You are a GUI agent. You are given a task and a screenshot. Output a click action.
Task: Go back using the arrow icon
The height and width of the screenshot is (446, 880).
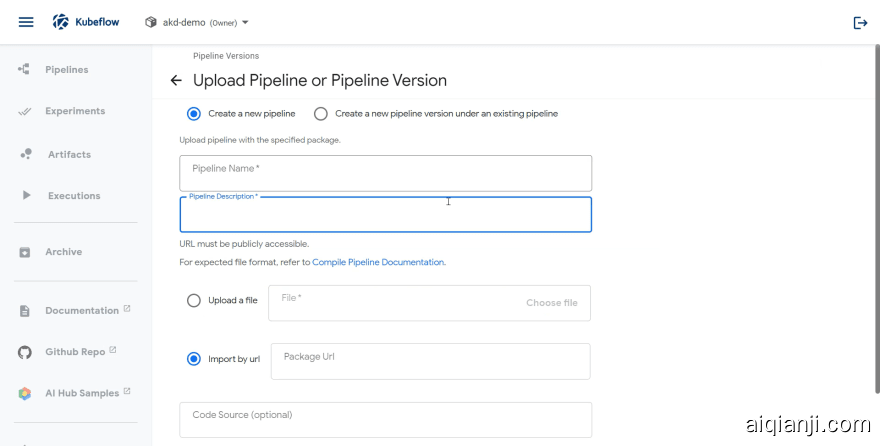coord(176,80)
